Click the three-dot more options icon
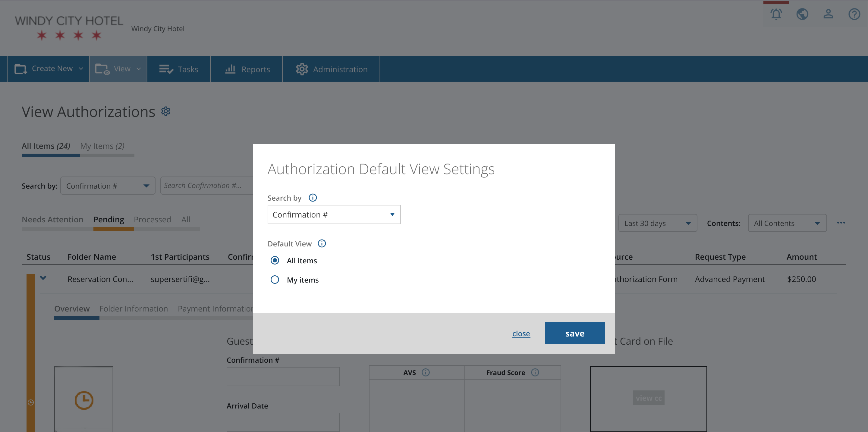This screenshot has width=868, height=432. coord(841,223)
